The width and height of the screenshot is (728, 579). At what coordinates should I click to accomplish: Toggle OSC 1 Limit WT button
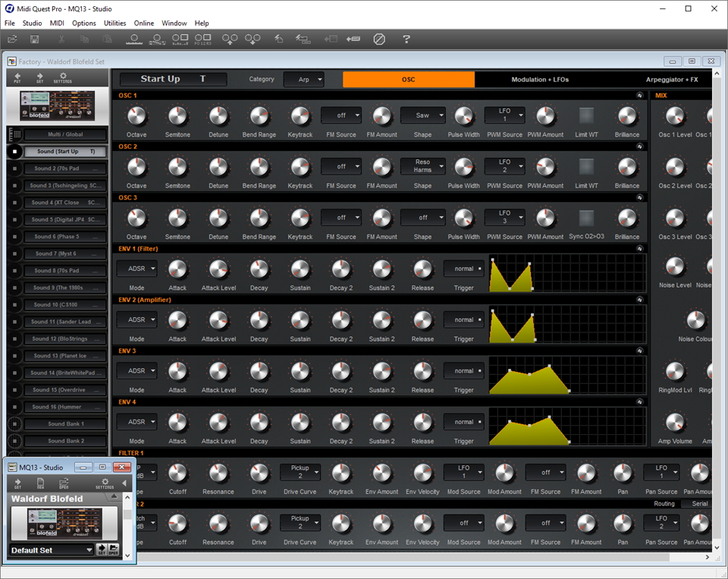coord(586,115)
